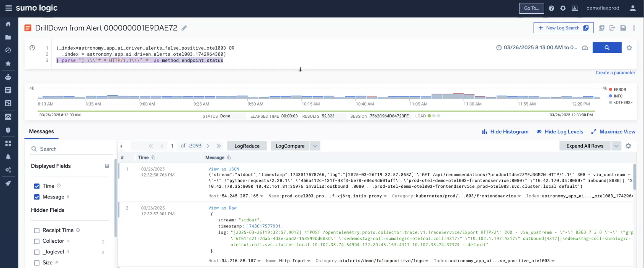Open search settings gear beside search button

629,48
